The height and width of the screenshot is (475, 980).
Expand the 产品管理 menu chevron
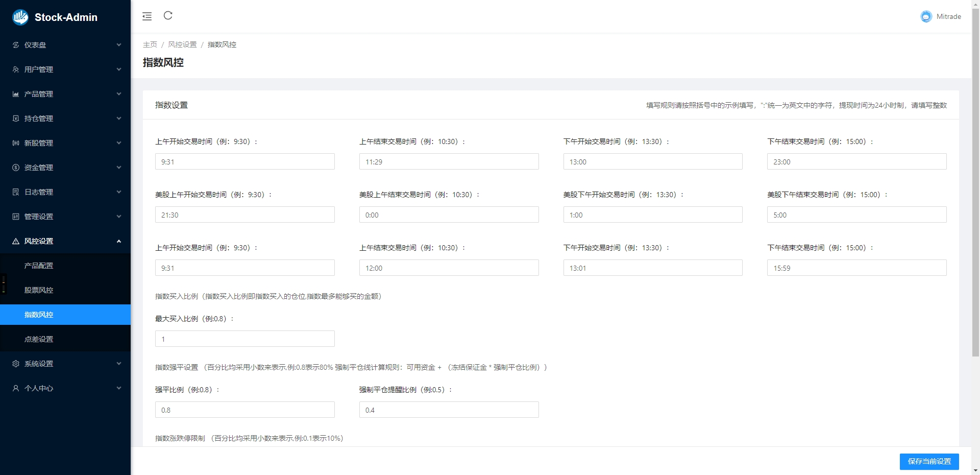[119, 94]
